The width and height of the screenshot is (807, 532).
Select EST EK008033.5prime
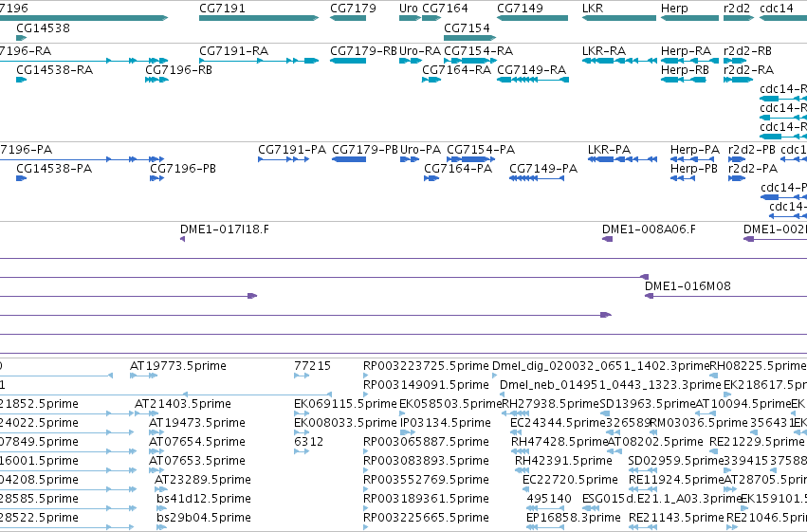click(302, 432)
